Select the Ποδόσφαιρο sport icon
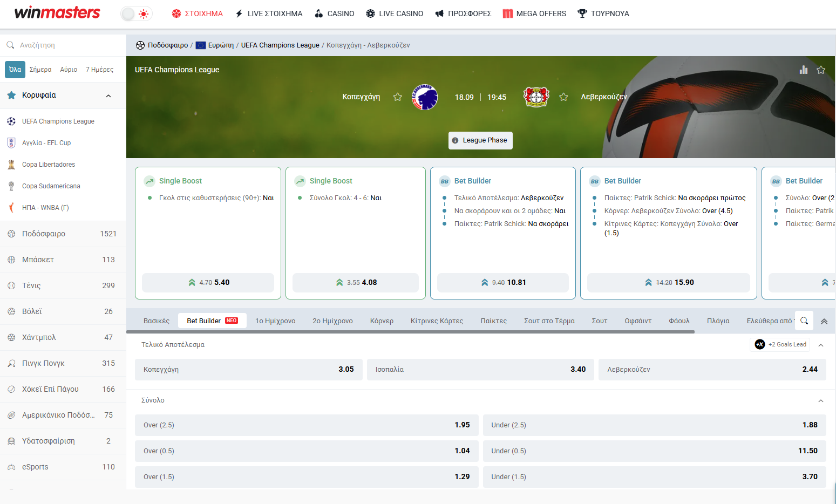Screen dimensions: 836x504 coord(12,234)
